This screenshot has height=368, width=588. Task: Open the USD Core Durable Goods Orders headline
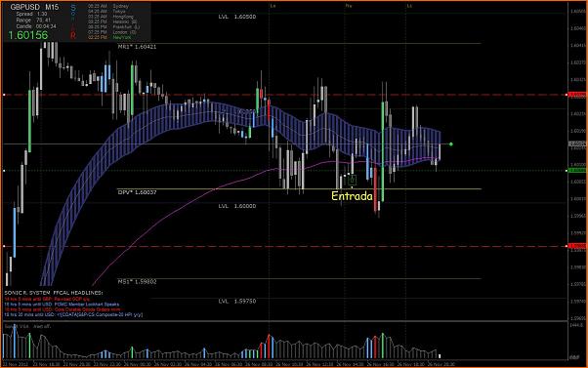[x=63, y=309]
